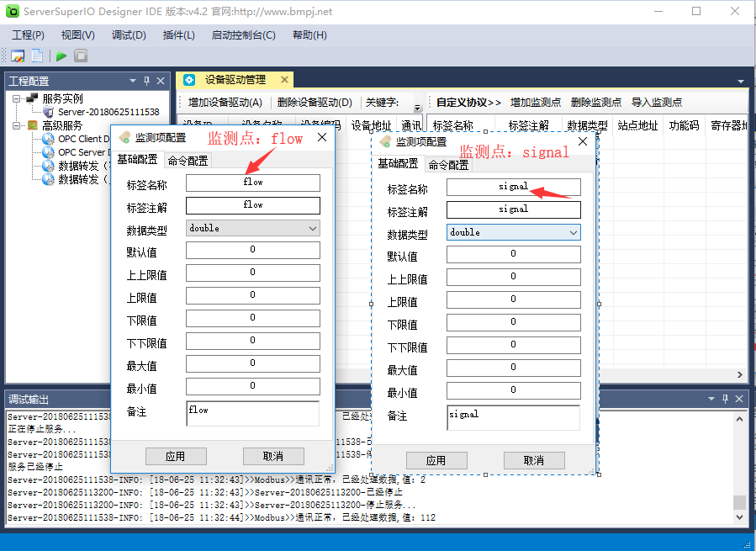Click the debug output scroll up arrow

(740, 419)
